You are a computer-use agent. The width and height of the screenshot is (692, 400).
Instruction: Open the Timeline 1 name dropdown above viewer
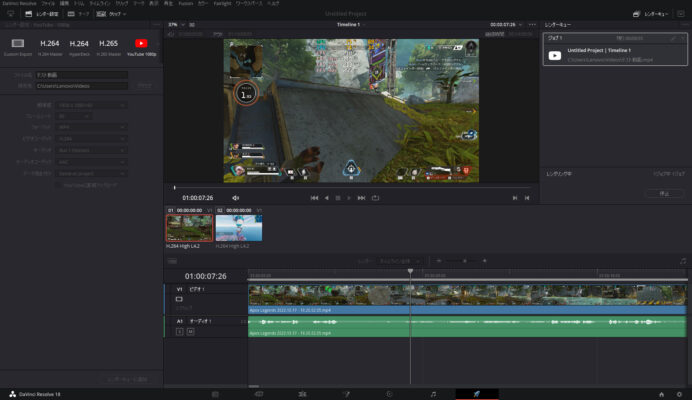pyautogui.click(x=351, y=25)
